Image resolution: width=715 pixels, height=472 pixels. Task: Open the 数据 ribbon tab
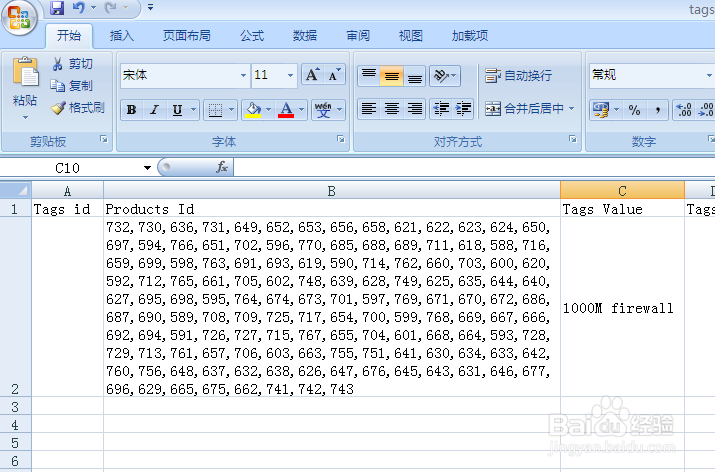click(305, 36)
